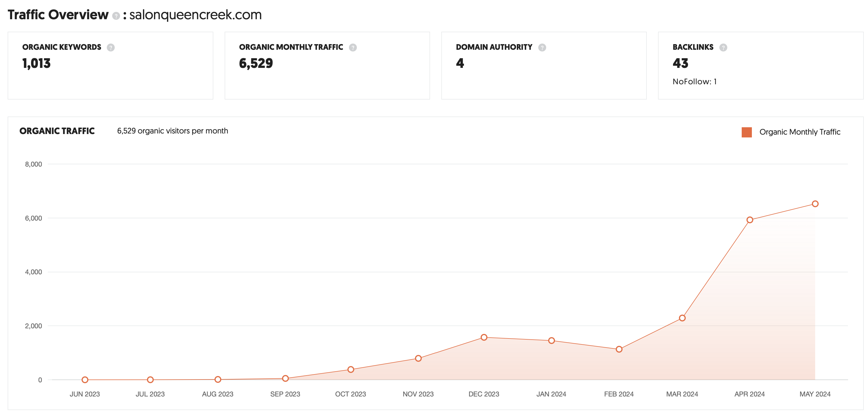Select the APR 2024 data point
This screenshot has width=868, height=414.
pos(749,220)
